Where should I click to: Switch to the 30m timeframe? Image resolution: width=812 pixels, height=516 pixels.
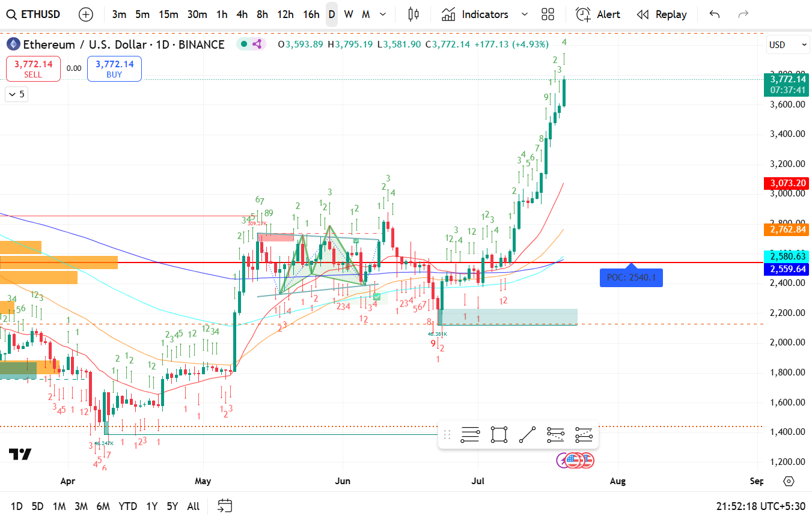(197, 14)
